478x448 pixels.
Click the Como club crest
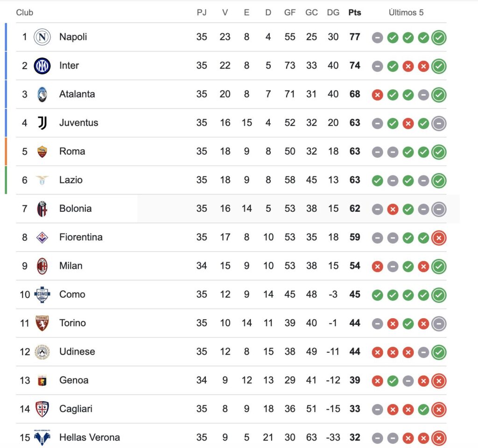(42, 295)
